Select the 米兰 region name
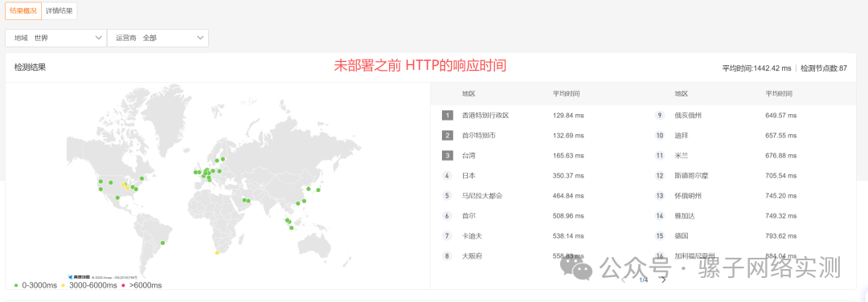Image resolution: width=868 pixels, height=302 pixels. (x=681, y=156)
